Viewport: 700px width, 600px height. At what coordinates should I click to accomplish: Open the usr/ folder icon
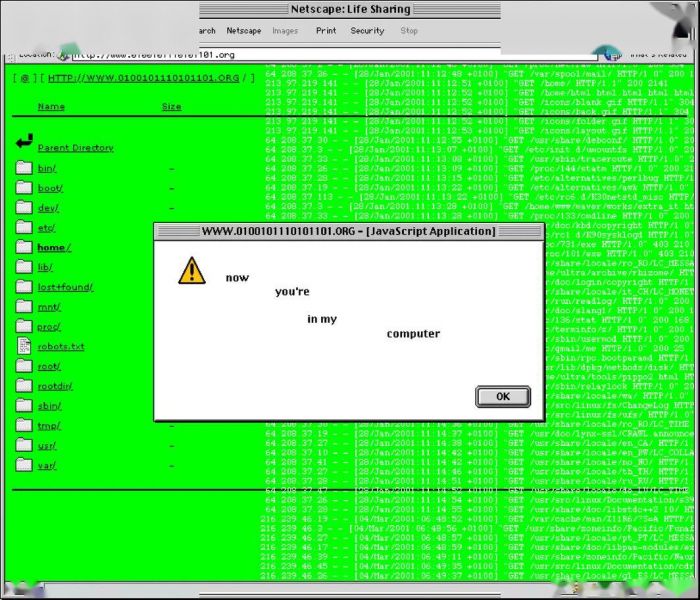[24, 445]
